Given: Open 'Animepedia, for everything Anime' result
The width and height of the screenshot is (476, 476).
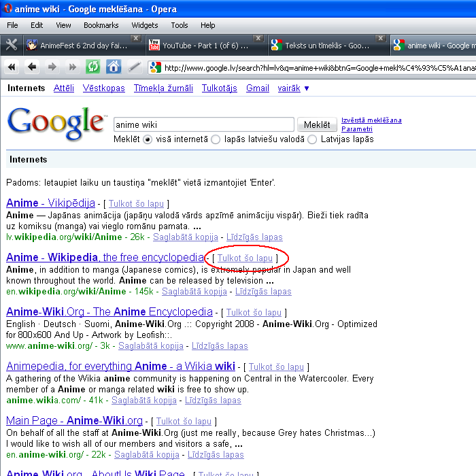Looking at the screenshot, I should tap(120, 366).
